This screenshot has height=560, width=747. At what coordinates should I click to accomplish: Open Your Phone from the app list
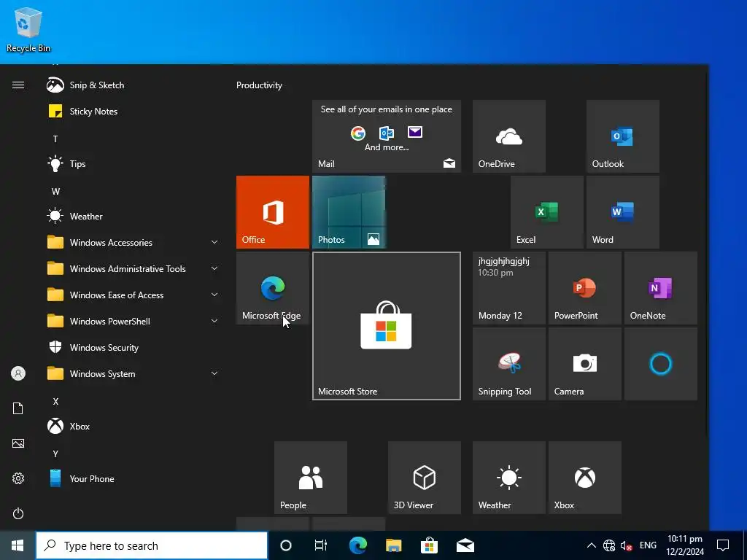133,478
